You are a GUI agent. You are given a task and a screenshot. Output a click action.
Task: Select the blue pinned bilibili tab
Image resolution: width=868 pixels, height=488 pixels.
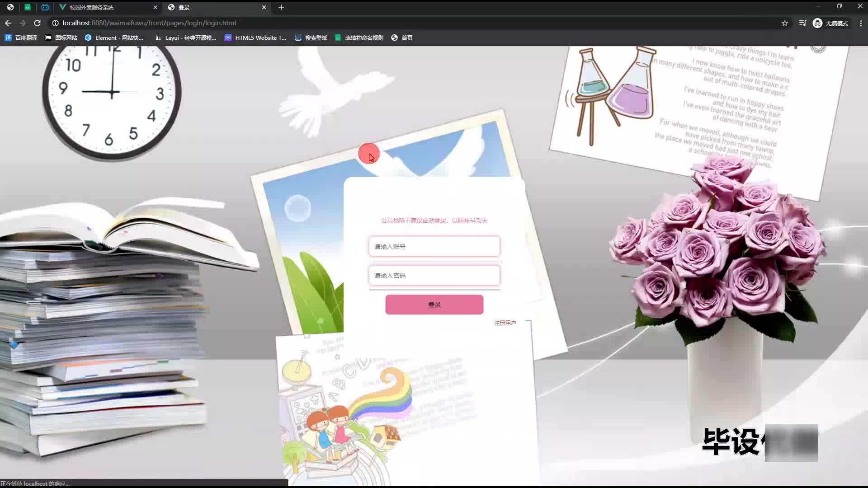point(45,7)
